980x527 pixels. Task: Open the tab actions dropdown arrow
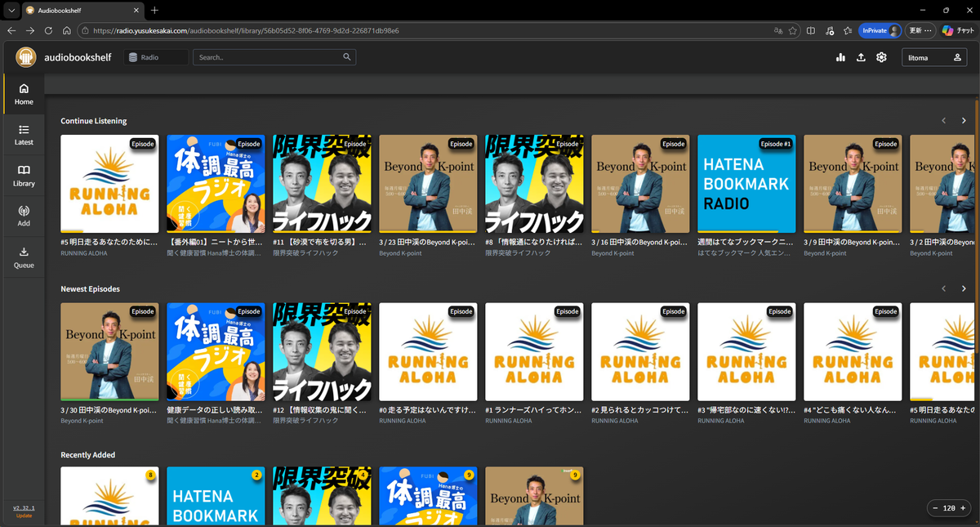pos(11,10)
